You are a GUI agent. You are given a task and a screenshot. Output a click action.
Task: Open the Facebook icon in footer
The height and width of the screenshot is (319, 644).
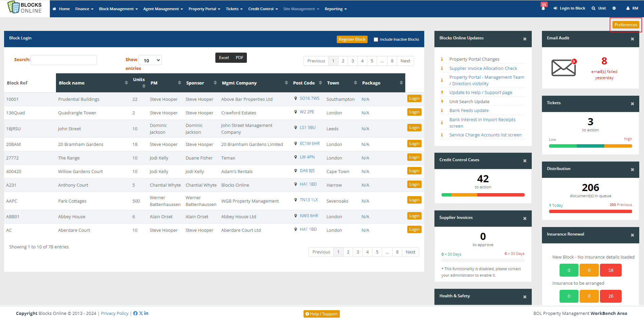pyautogui.click(x=135, y=313)
